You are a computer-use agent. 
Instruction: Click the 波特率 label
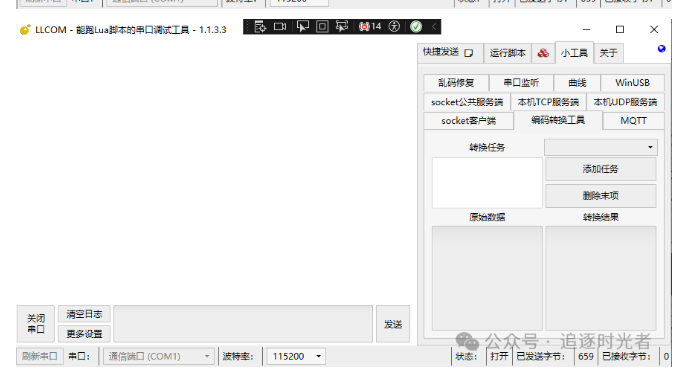[238, 357]
